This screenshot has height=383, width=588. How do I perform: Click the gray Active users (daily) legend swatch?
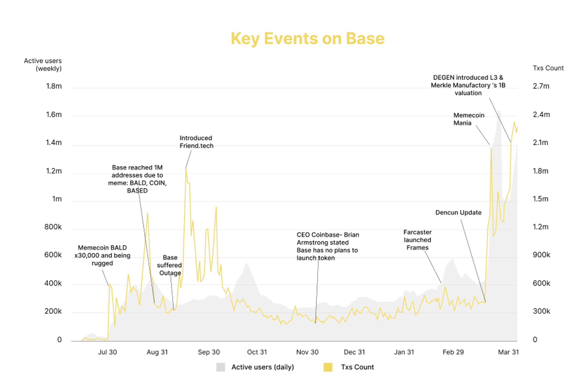click(220, 367)
